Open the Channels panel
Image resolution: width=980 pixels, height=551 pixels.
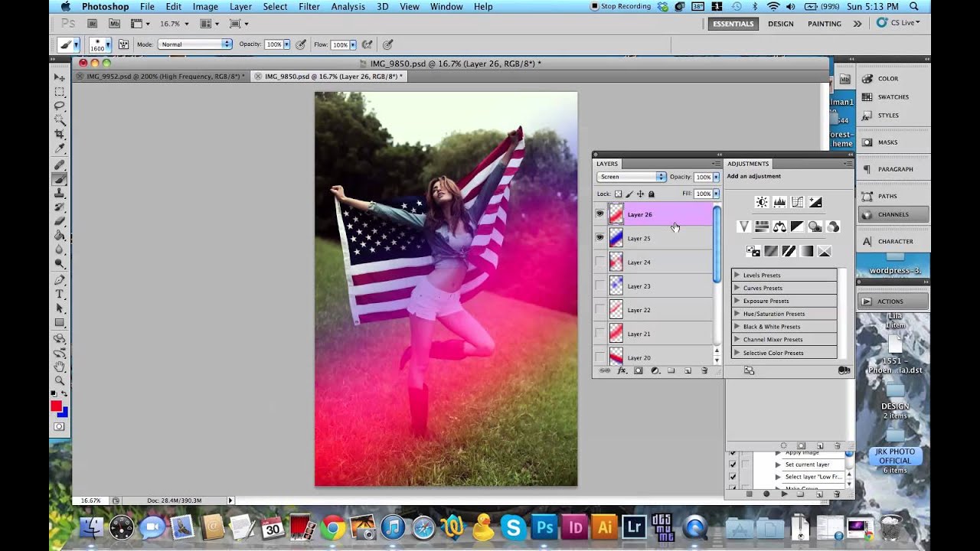click(x=893, y=214)
